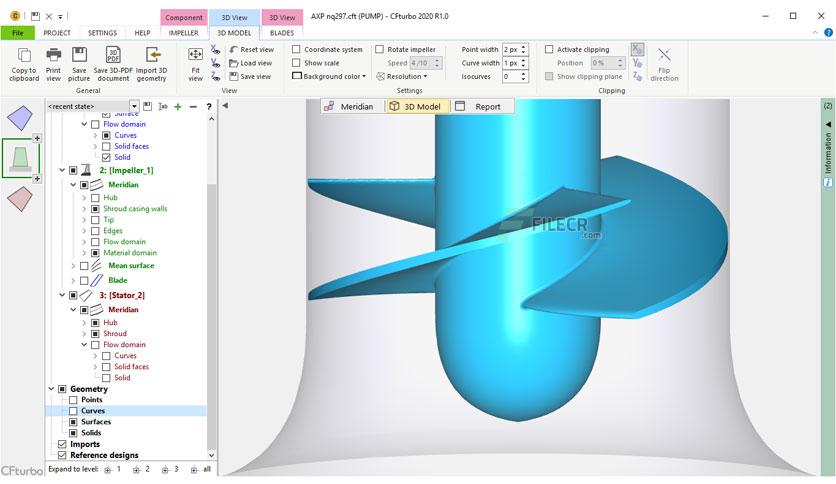This screenshot has height=484, width=836.
Task: Switch to the Report view tab
Action: coord(480,106)
